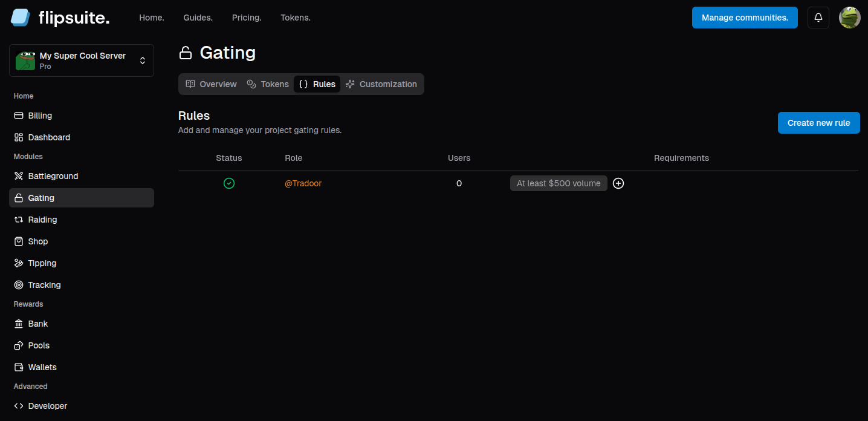The height and width of the screenshot is (421, 868).
Task: Click the Users count 0 cell
Action: coord(459,183)
